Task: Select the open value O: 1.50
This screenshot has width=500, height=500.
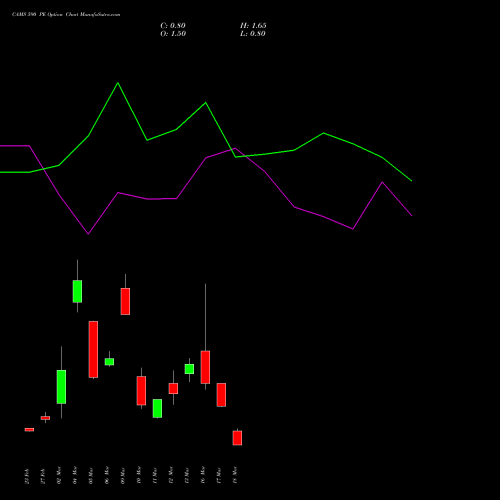Action: (x=173, y=34)
